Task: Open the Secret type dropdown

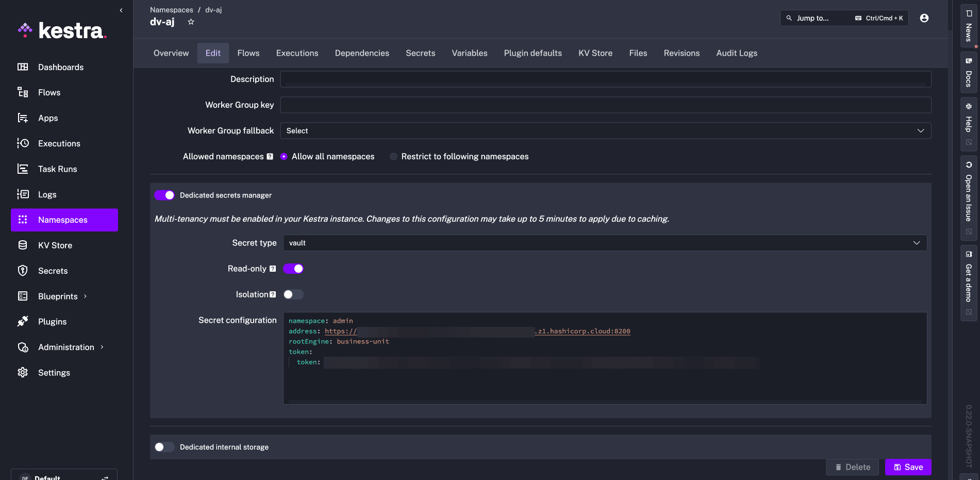Action: coord(605,243)
